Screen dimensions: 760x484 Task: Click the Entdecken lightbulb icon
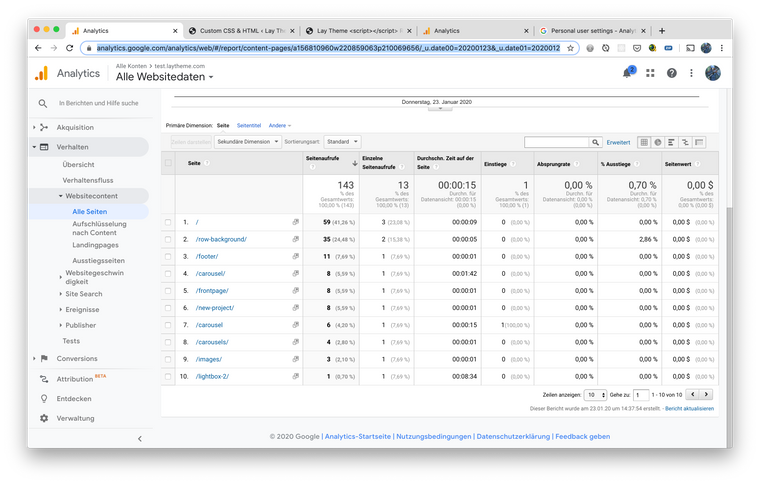click(x=43, y=398)
